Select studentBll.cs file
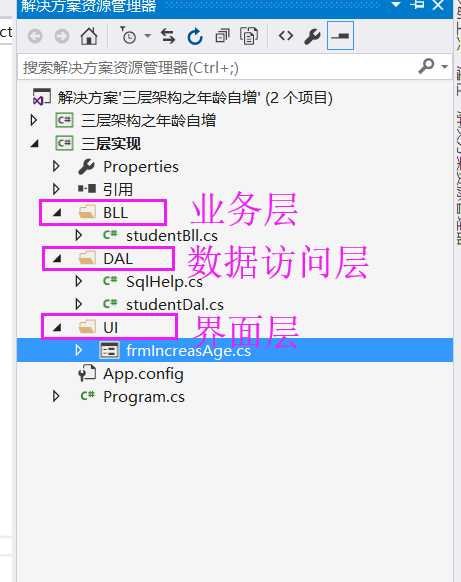461x582 pixels. (x=171, y=236)
